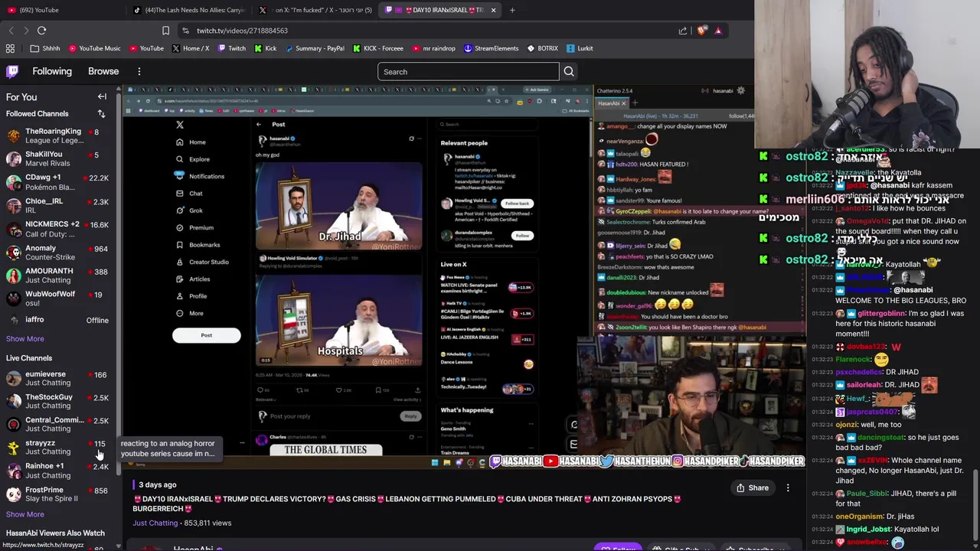Screen dimensions: 980x551
Task: View site information icon in address bar
Action: pyautogui.click(x=185, y=31)
